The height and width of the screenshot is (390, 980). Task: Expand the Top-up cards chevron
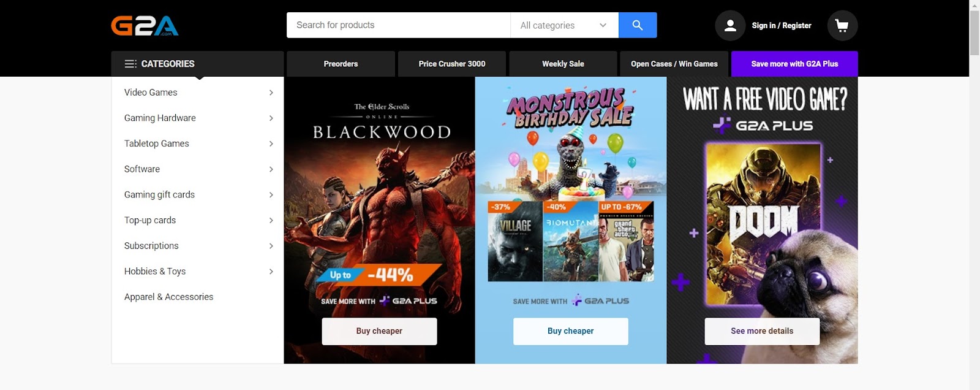(x=271, y=220)
